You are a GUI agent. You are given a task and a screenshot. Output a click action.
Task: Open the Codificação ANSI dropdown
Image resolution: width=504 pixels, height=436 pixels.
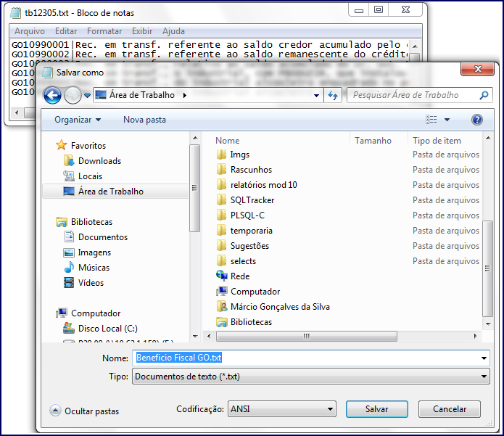pyautogui.click(x=282, y=409)
